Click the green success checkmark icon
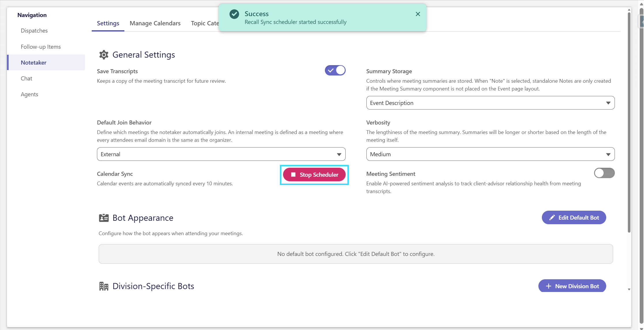Screen dimensions: 644x330 point(234,14)
